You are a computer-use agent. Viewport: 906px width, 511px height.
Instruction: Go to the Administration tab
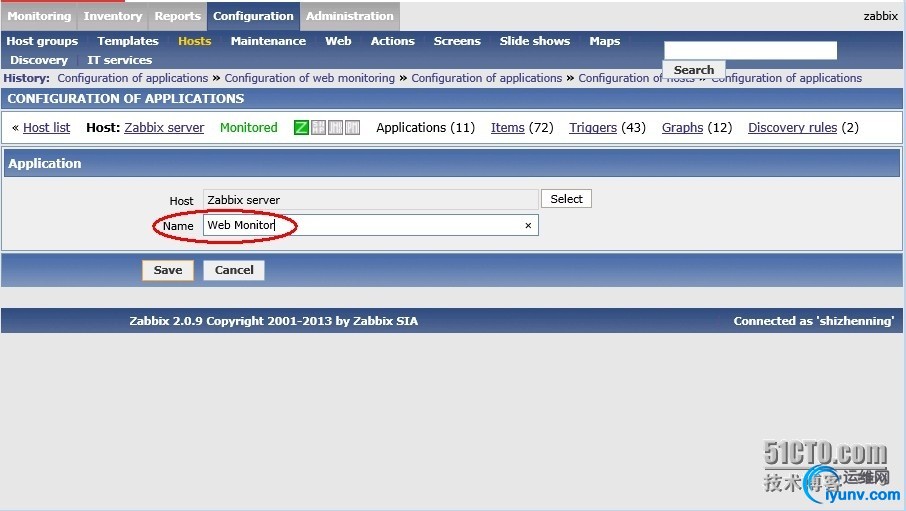350,16
